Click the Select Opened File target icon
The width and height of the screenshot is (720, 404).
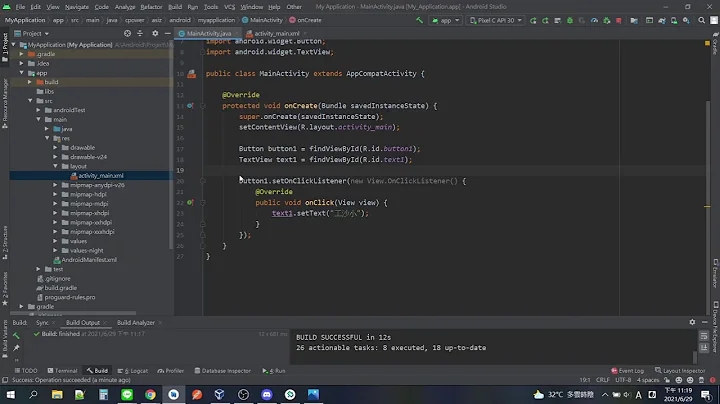(x=127, y=34)
